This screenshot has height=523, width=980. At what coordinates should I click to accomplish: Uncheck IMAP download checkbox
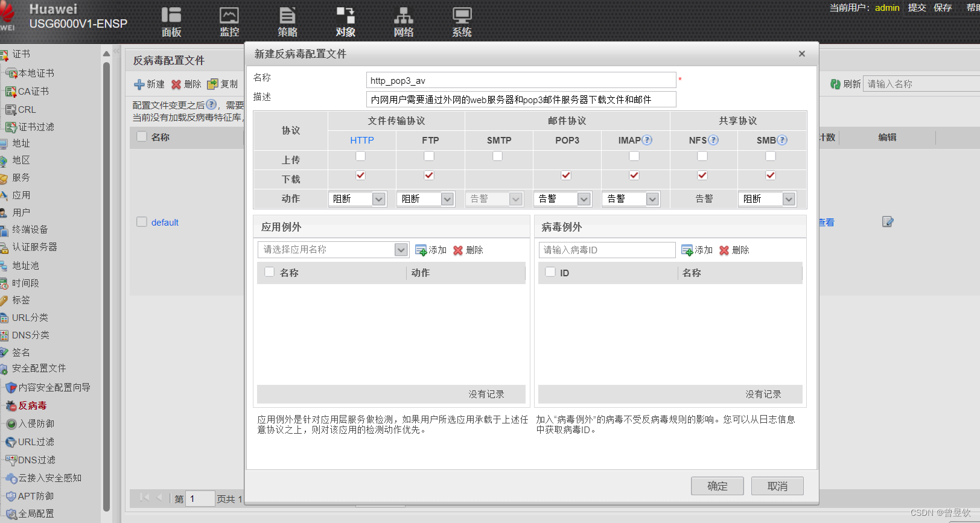pos(634,175)
